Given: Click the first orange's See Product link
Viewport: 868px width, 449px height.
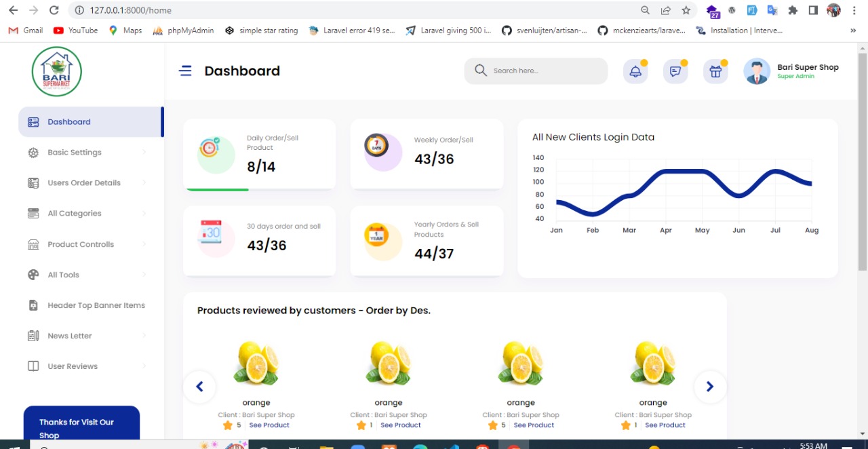Looking at the screenshot, I should (269, 425).
